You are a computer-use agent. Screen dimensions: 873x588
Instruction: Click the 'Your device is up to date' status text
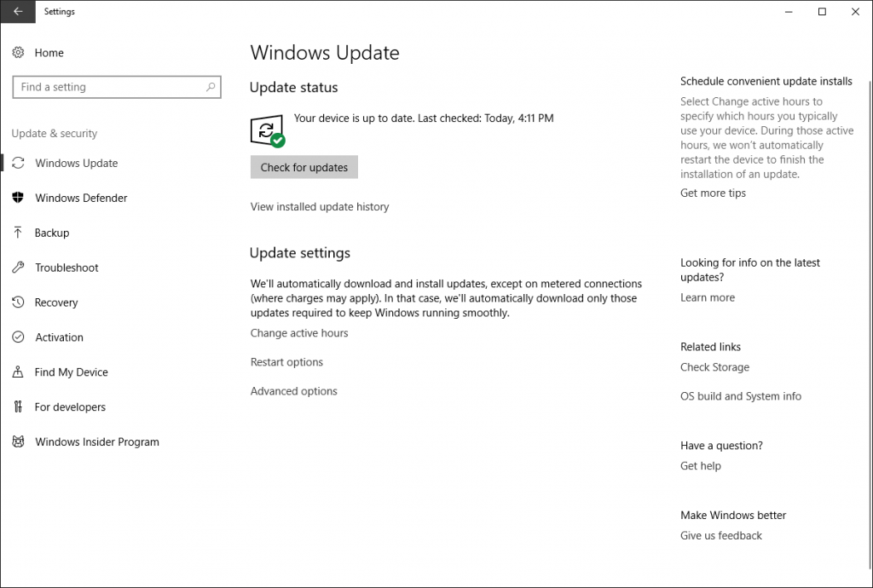click(x=424, y=118)
